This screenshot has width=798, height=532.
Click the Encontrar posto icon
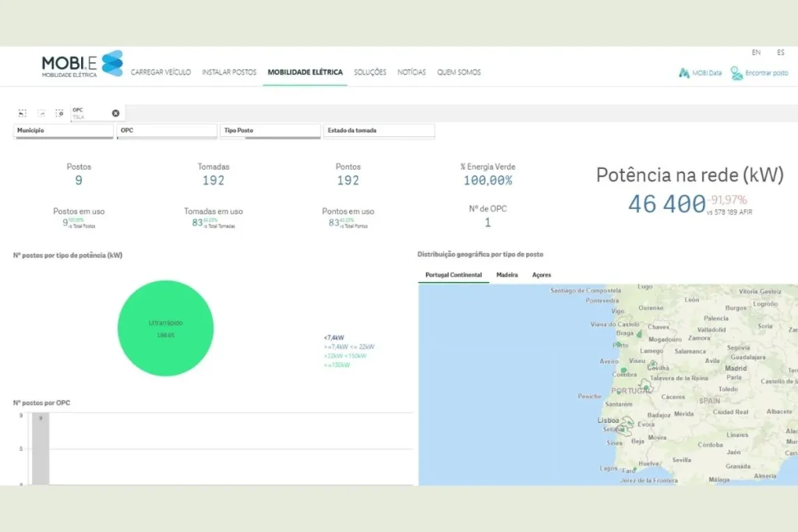(736, 73)
